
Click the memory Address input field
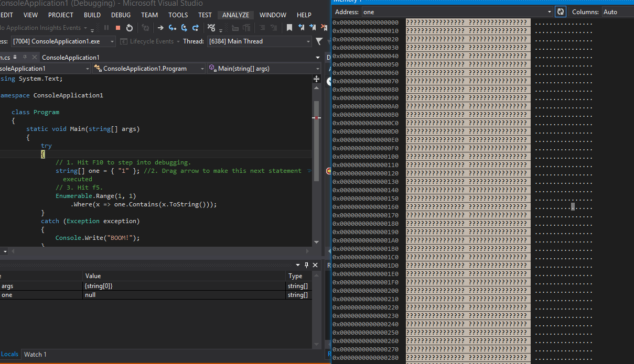454,12
